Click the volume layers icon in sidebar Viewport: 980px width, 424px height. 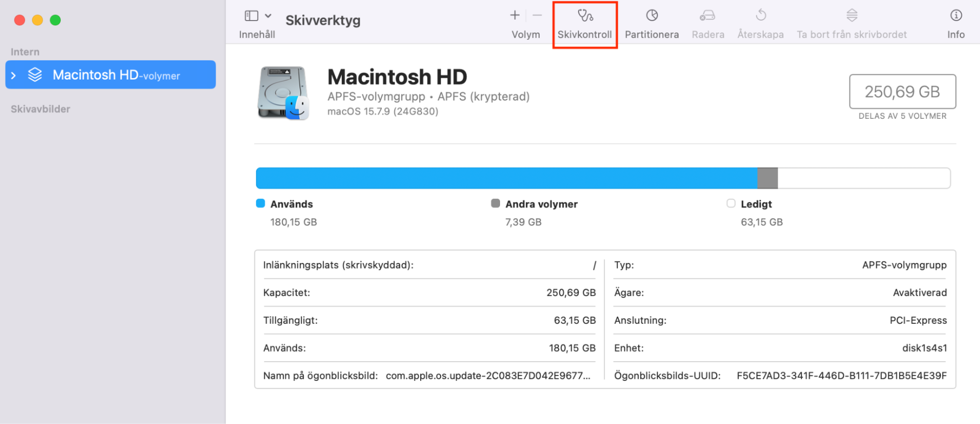click(35, 75)
